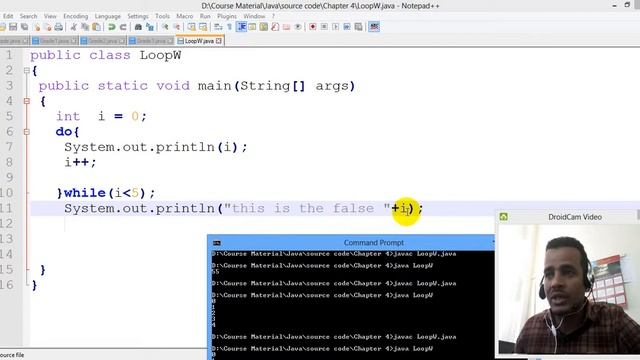Click the Stop Recording macro icon
The width and height of the screenshot is (640, 360).
(x=324, y=27)
